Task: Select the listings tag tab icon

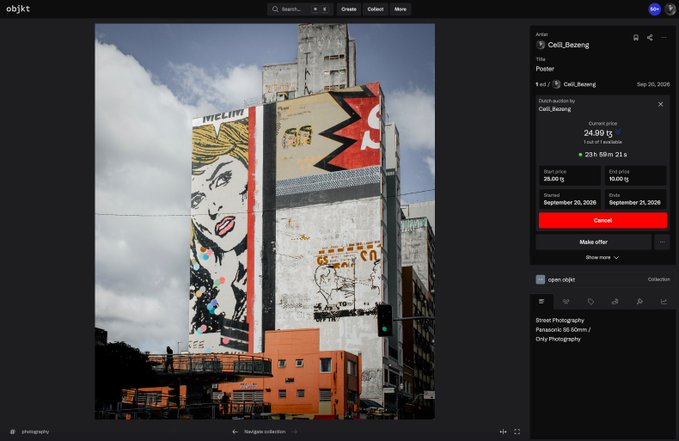Action: pos(591,302)
